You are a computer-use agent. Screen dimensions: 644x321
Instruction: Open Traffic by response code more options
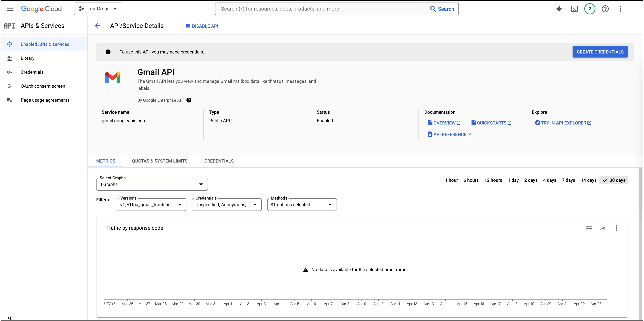[617, 228]
